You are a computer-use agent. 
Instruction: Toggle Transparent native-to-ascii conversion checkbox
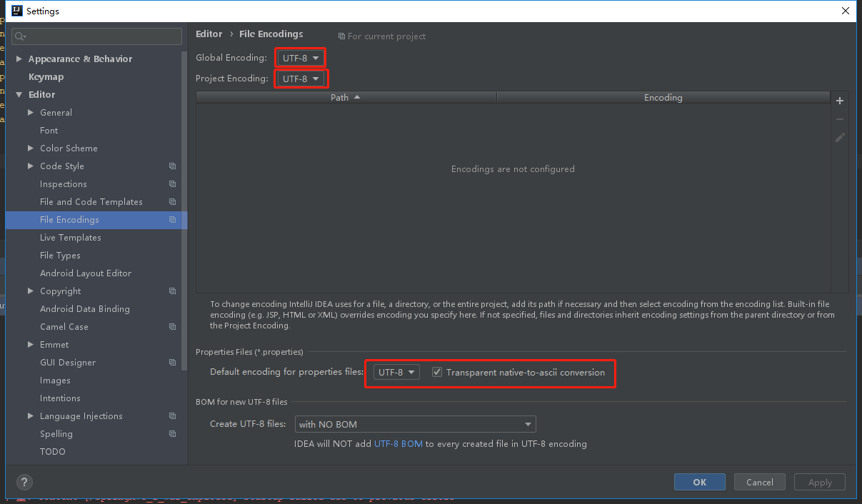coord(437,372)
